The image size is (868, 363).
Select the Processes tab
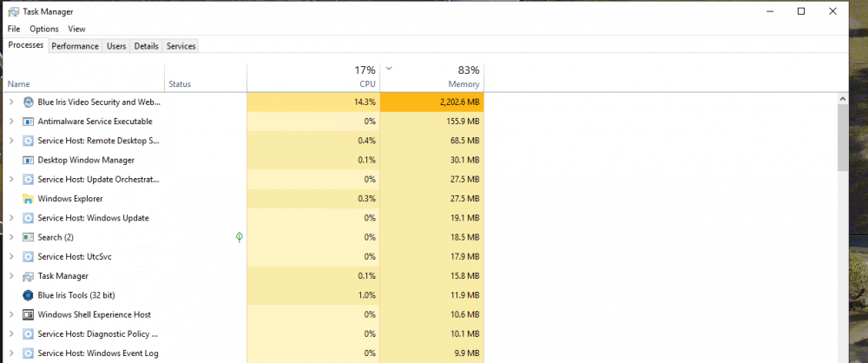[x=26, y=45]
